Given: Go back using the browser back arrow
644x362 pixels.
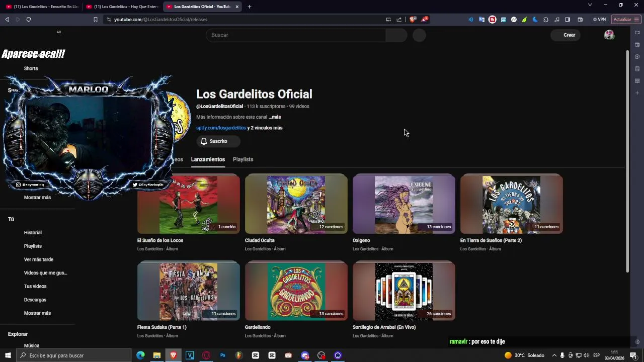Looking at the screenshot, I should pyautogui.click(x=7, y=20).
